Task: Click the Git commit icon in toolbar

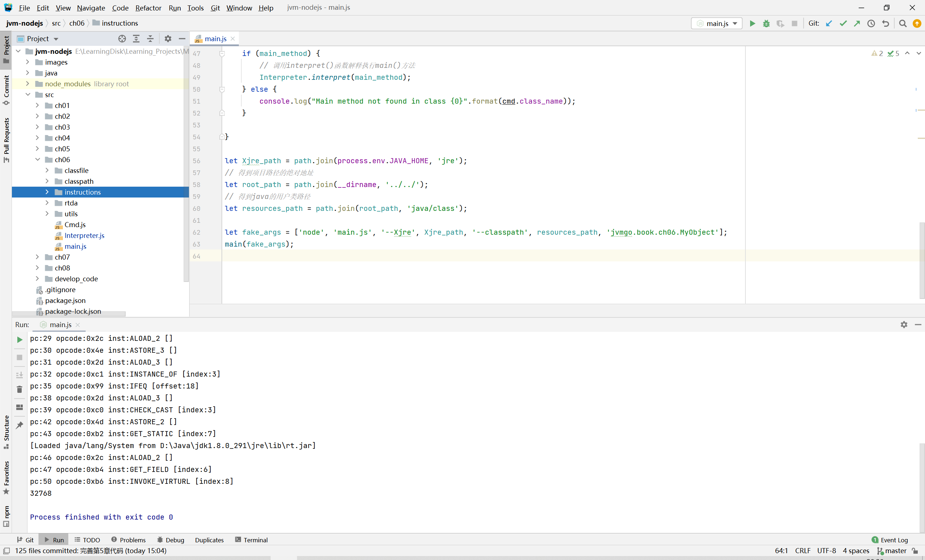Action: click(843, 24)
